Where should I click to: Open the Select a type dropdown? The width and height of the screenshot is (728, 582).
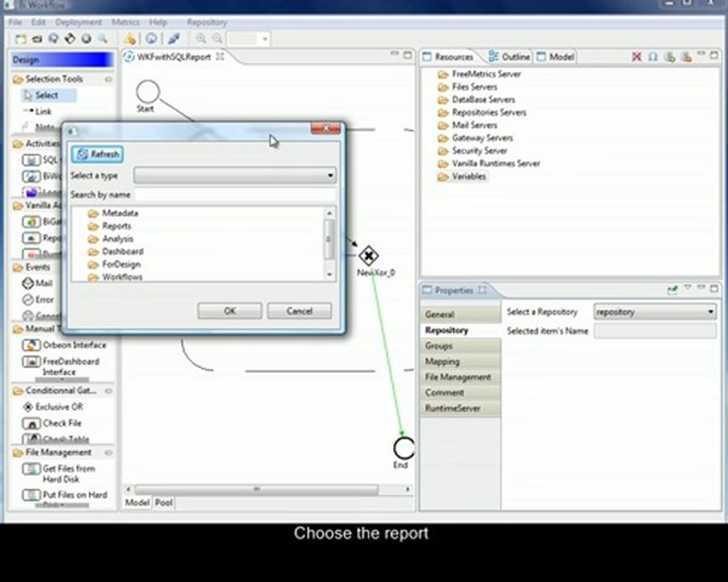235,175
